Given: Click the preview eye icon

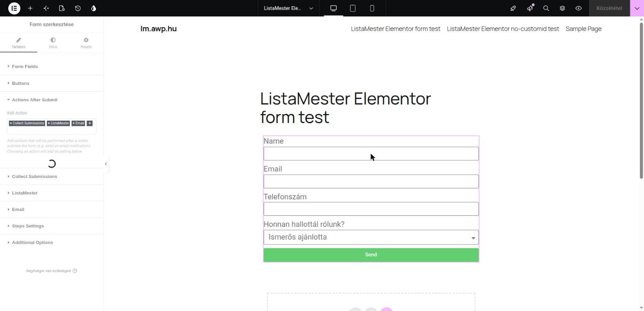Looking at the screenshot, I should pyautogui.click(x=578, y=8).
